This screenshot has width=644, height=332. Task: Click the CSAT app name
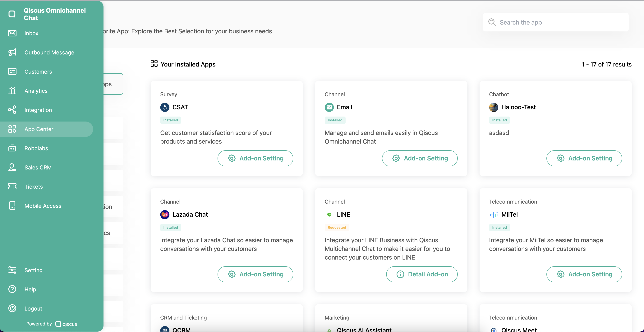[x=180, y=107]
